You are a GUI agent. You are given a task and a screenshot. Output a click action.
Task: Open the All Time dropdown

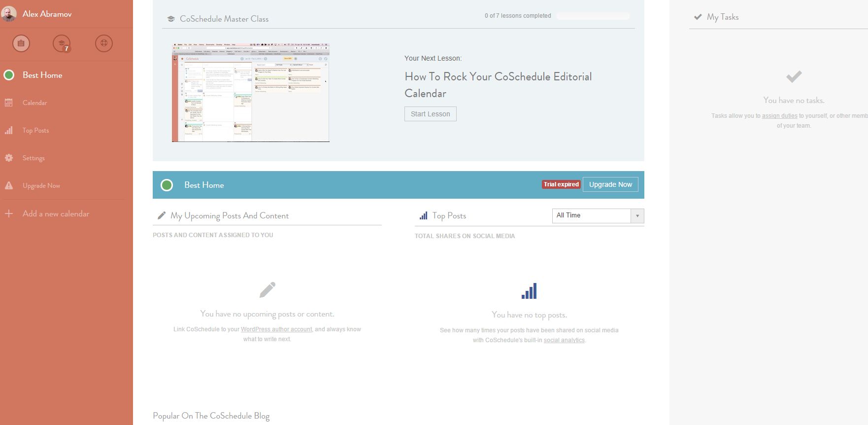click(598, 215)
